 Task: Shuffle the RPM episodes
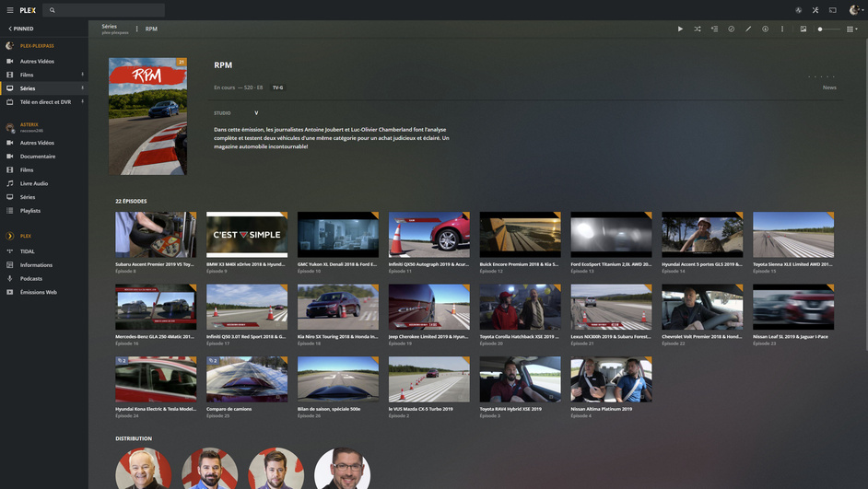(698, 29)
